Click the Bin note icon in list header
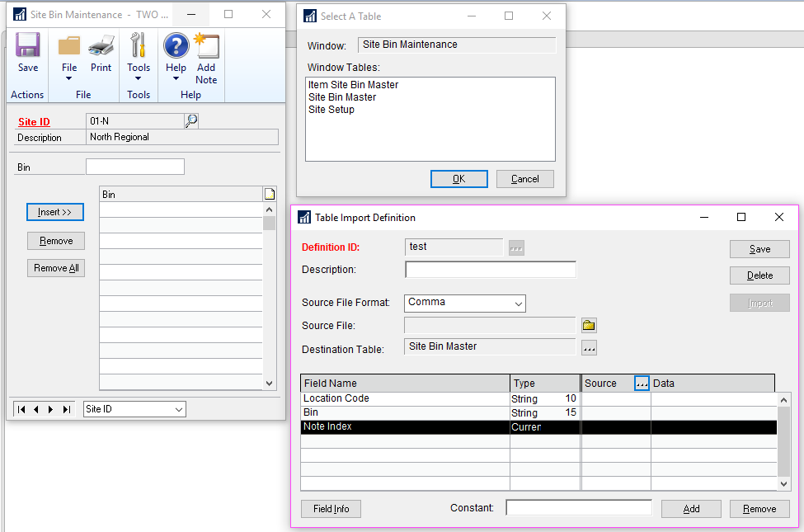 (x=269, y=194)
